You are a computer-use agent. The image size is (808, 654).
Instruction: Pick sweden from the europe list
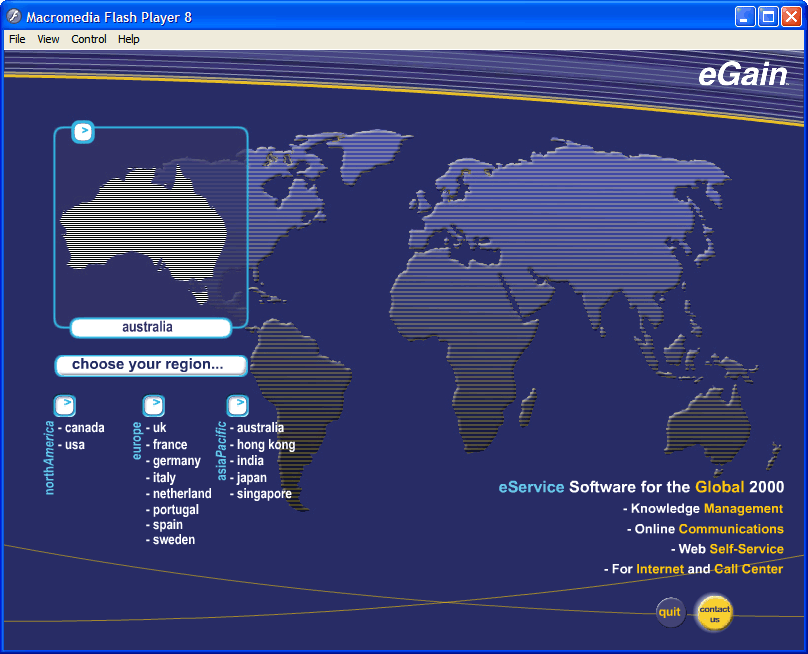pos(173,540)
